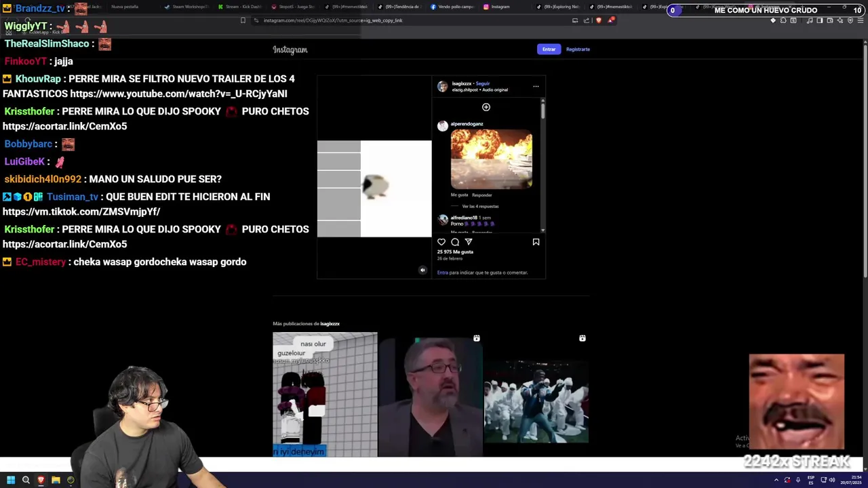Viewport: 868px width, 488px height.
Task: Open the ESP language indicator in tray
Action: (x=811, y=480)
